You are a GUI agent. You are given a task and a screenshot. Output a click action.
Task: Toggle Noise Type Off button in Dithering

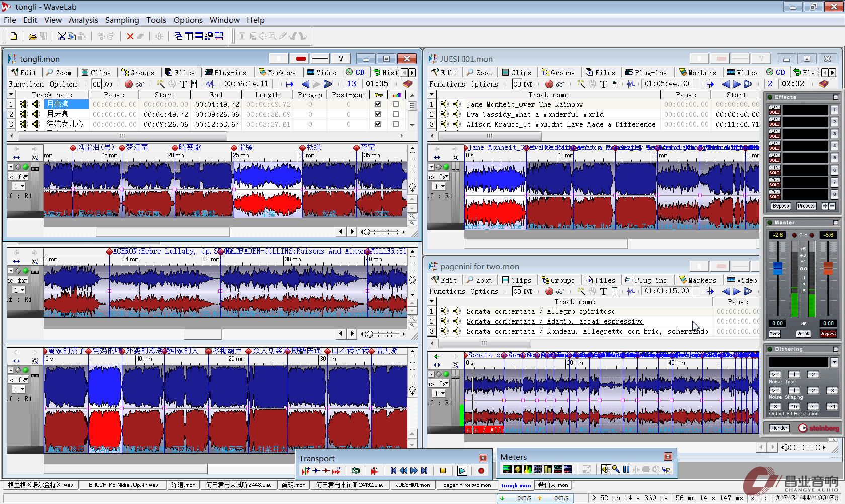pyautogui.click(x=775, y=374)
